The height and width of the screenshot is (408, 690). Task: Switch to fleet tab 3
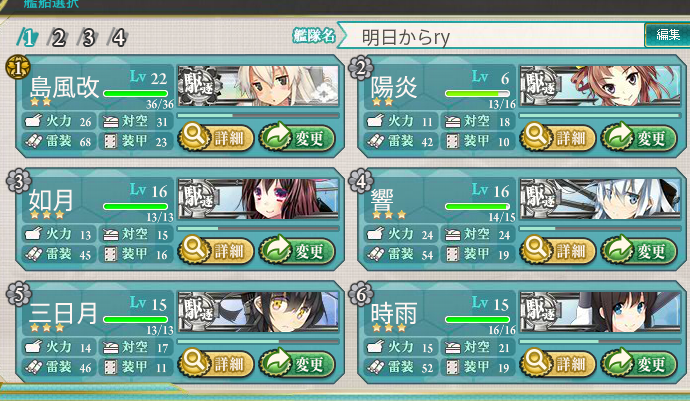point(88,37)
